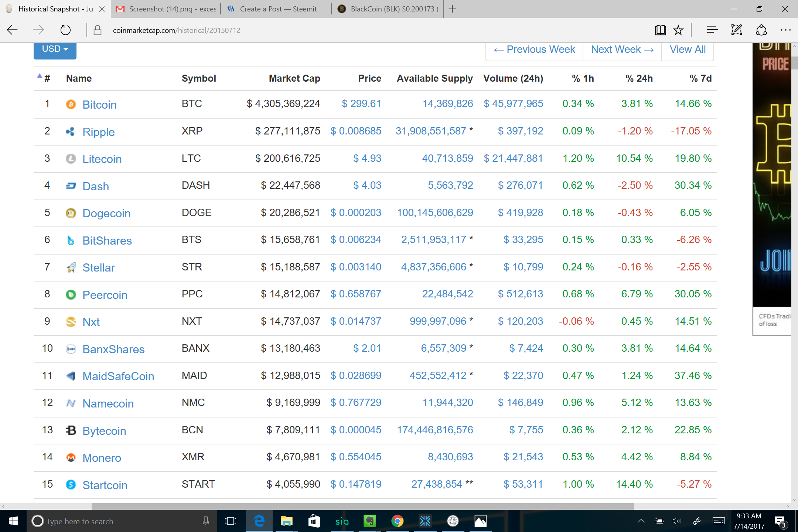Open the Edge Hub icon
Screen dimensions: 798x532
712,30
